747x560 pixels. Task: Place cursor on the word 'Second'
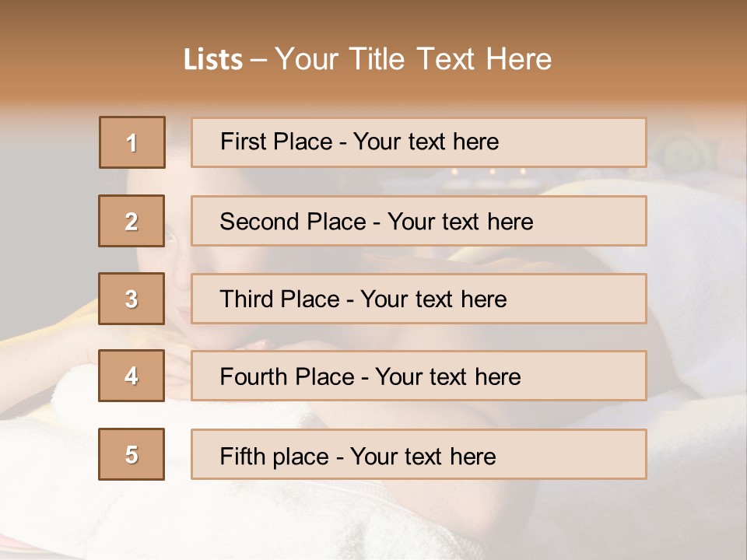(x=261, y=222)
